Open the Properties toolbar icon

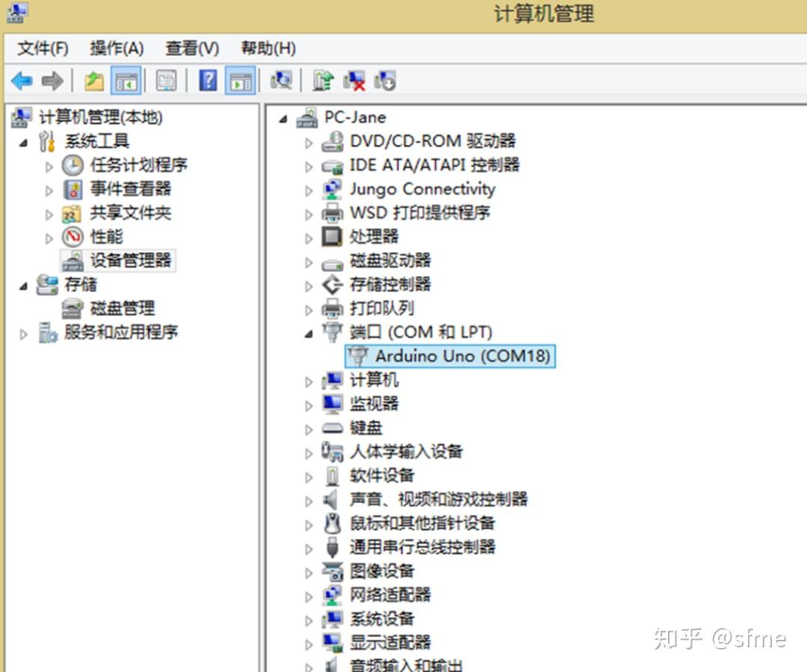pyautogui.click(x=166, y=81)
